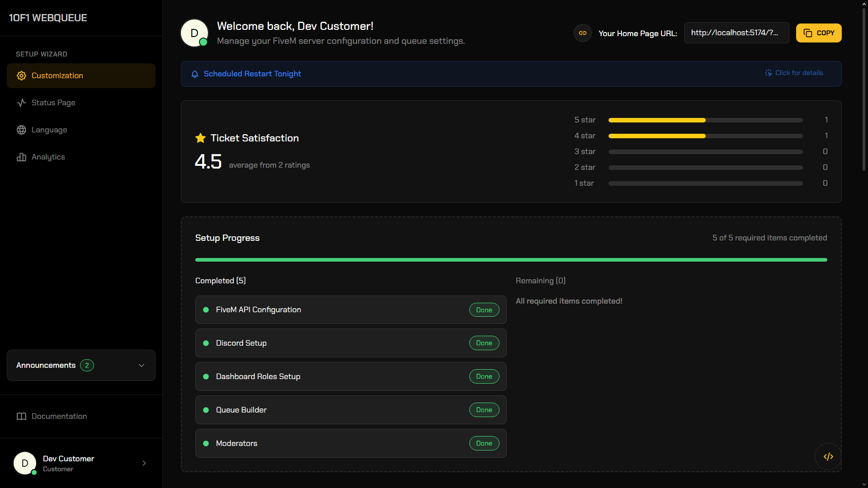
Task: Click the header profile avatar
Action: [194, 33]
